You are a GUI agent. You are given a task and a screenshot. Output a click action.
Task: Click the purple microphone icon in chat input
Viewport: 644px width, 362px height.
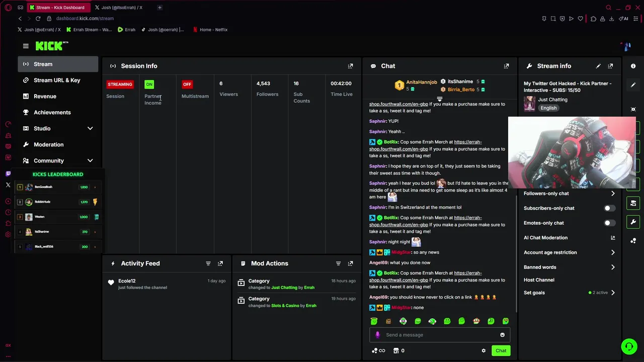(x=378, y=335)
